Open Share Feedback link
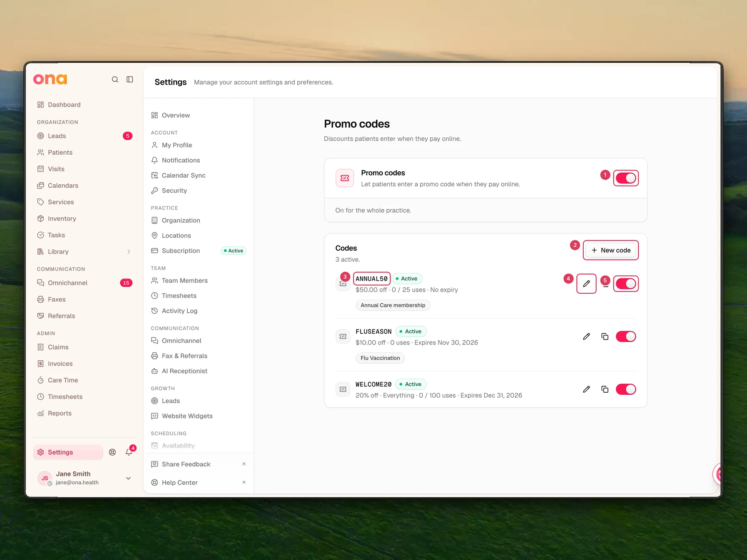This screenshot has width=747, height=560. pyautogui.click(x=199, y=464)
